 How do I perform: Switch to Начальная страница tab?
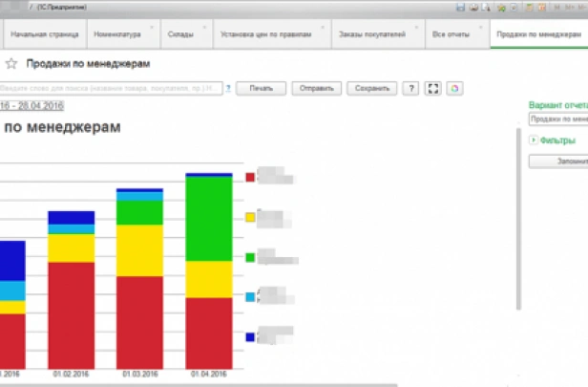tap(43, 34)
